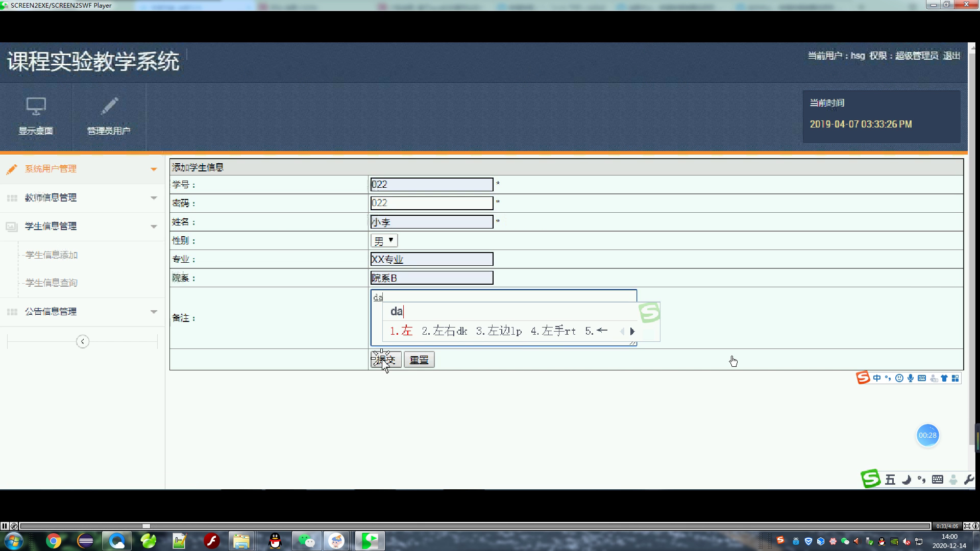Screen dimensions: 980x551
Task: Click the 退出 logout link
Action: [951, 56]
